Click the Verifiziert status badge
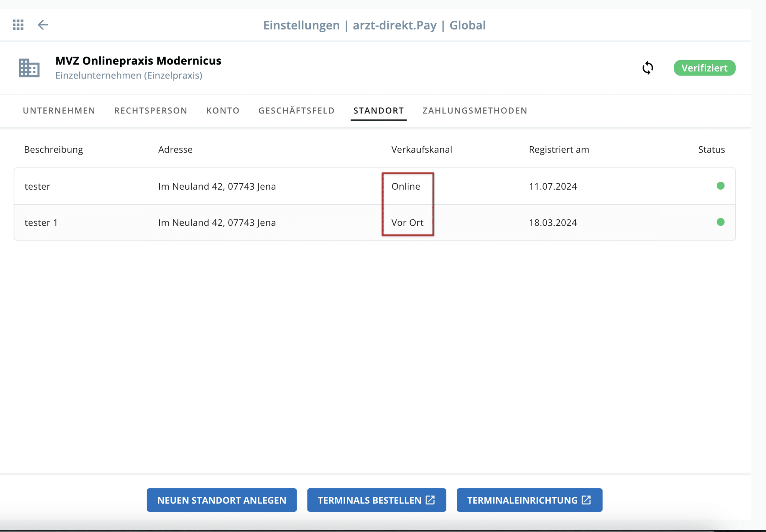766x532 pixels. [704, 68]
